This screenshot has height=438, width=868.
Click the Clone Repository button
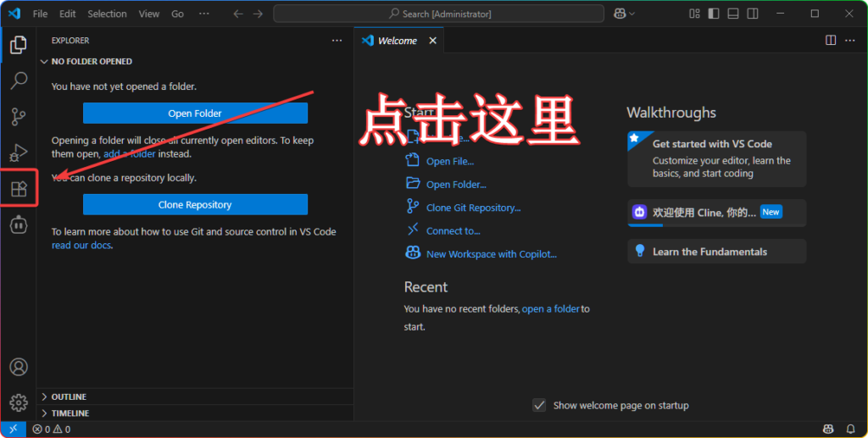(x=195, y=205)
